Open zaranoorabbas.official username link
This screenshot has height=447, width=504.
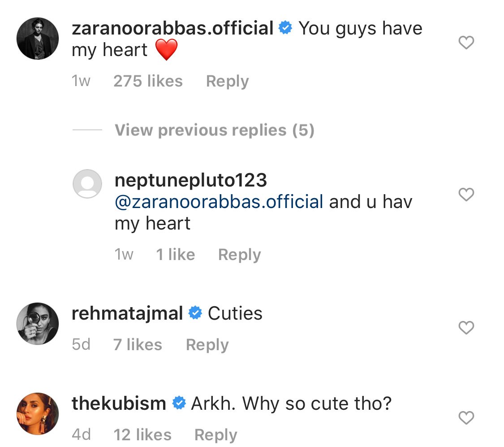[x=172, y=29]
